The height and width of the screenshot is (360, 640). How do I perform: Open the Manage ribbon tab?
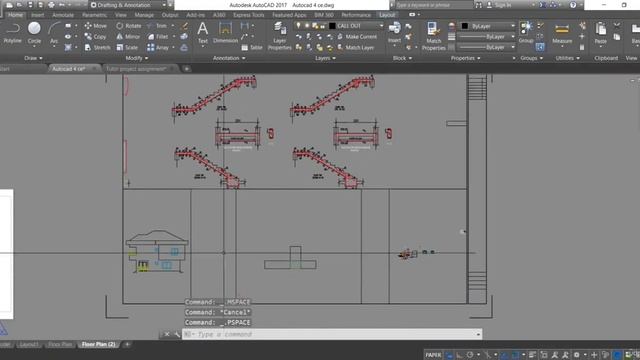coord(144,15)
